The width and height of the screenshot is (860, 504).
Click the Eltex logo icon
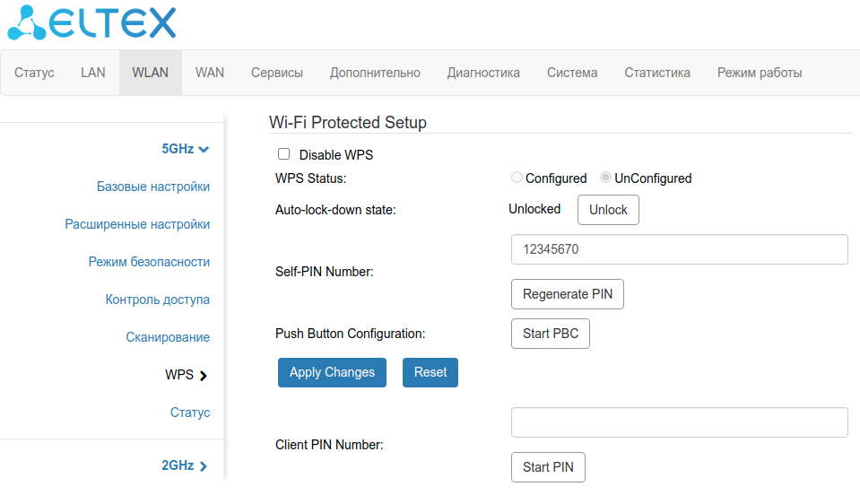(27, 22)
